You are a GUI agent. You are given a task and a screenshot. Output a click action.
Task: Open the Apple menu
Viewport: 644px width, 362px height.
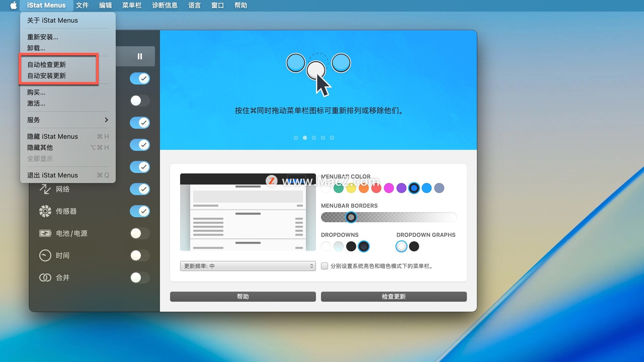(13, 5)
